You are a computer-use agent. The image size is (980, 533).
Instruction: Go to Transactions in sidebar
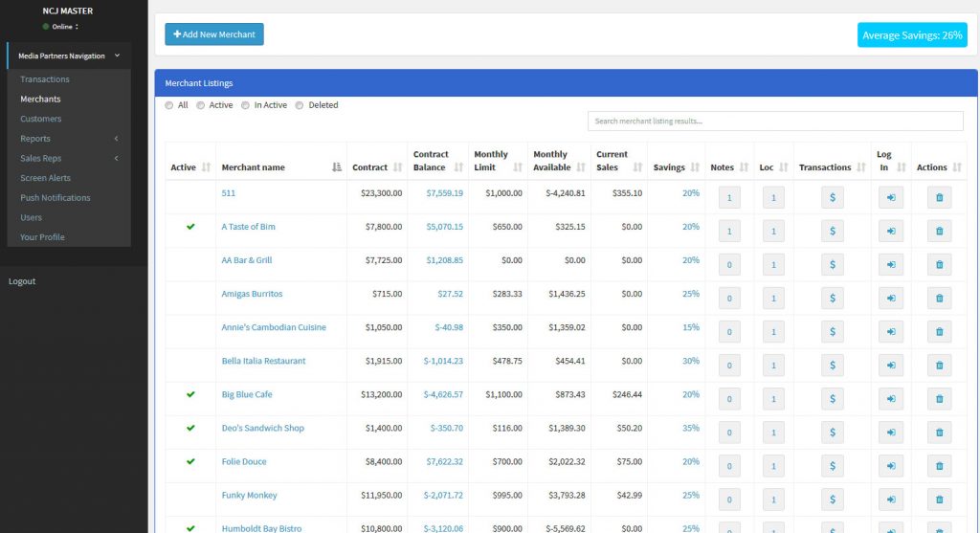[x=44, y=79]
